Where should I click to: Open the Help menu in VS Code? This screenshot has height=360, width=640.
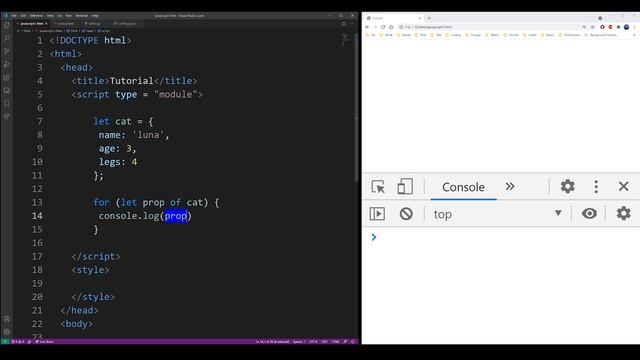point(95,16)
